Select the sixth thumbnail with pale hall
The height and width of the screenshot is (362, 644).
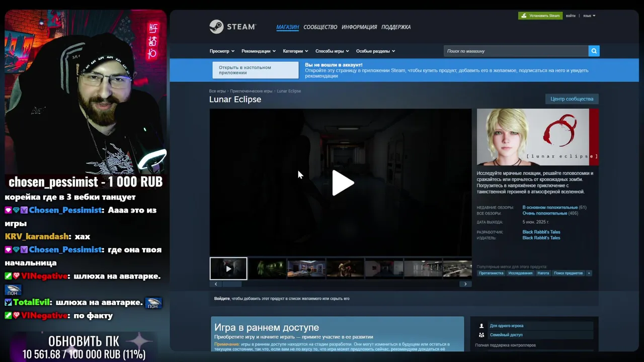click(422, 268)
